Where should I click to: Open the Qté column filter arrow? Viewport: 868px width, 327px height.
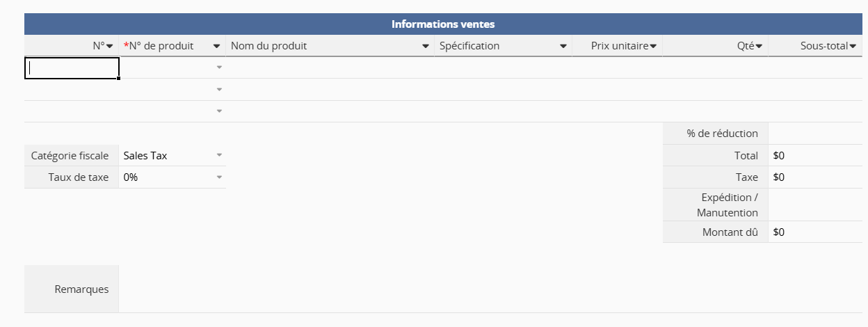coord(759,47)
